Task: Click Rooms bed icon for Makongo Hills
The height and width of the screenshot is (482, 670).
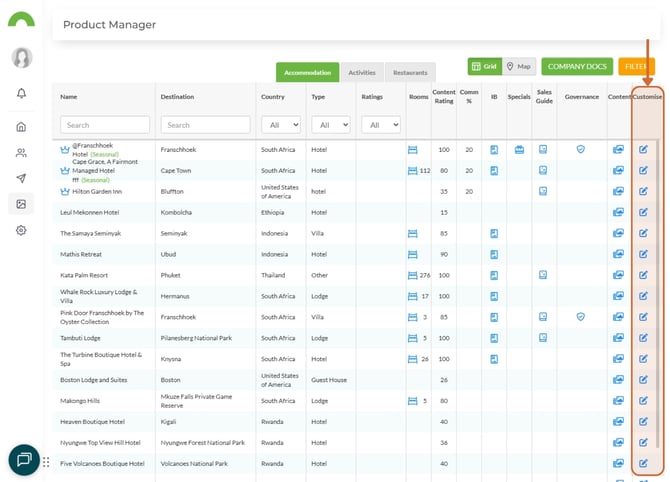Action: (x=412, y=401)
